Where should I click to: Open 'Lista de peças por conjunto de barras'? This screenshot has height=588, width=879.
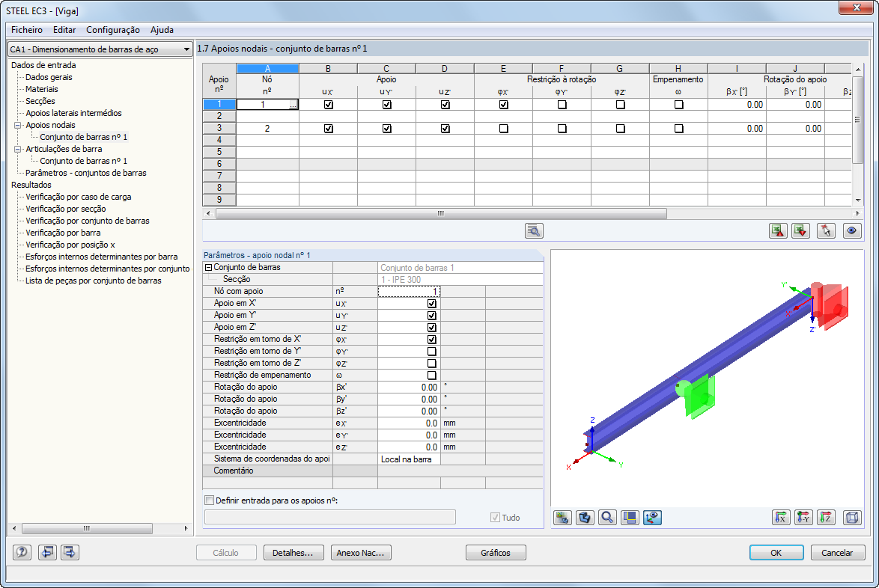pyautogui.click(x=93, y=281)
